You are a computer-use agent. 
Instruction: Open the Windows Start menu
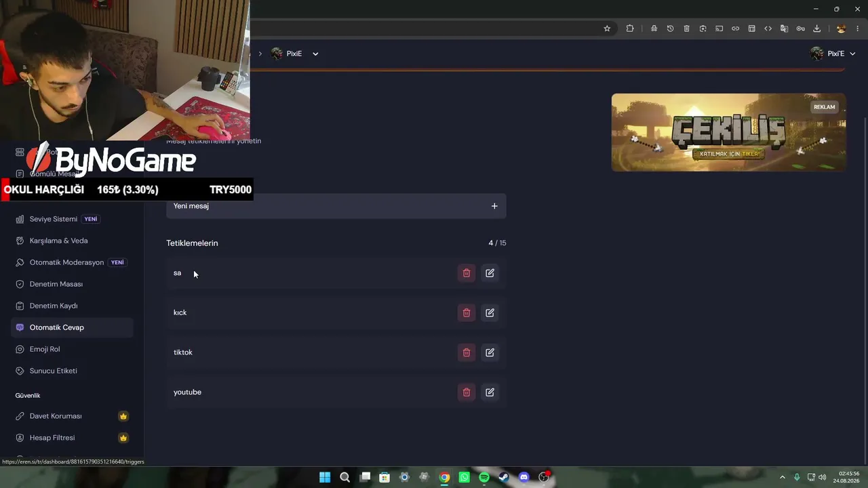(325, 477)
